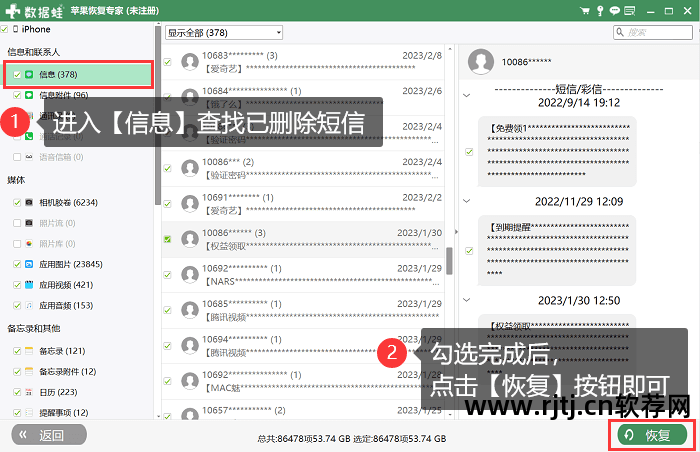Click the 2023/2/8 date of 10683 row
The image size is (700, 452).
click(422, 55)
